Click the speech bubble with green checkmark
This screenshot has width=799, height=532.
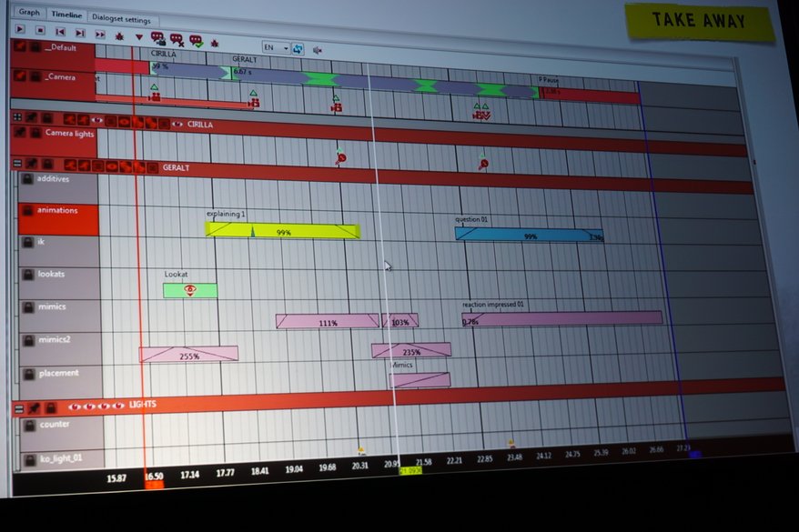coord(197,41)
